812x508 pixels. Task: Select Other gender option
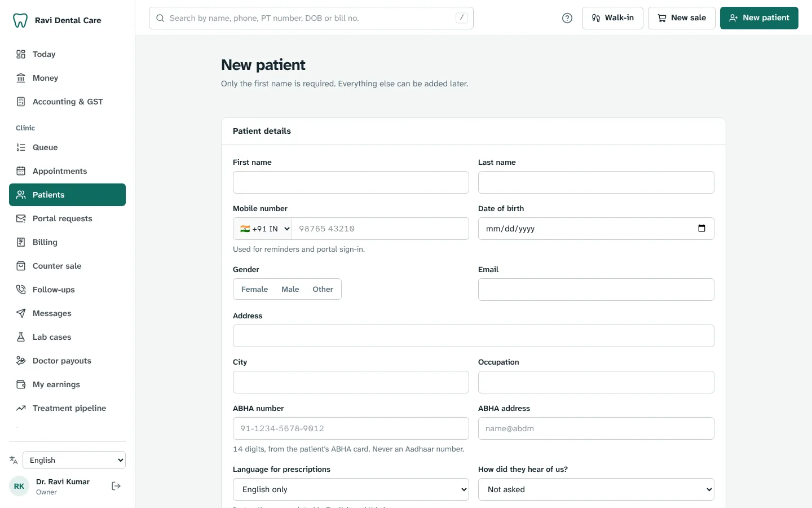coord(323,289)
